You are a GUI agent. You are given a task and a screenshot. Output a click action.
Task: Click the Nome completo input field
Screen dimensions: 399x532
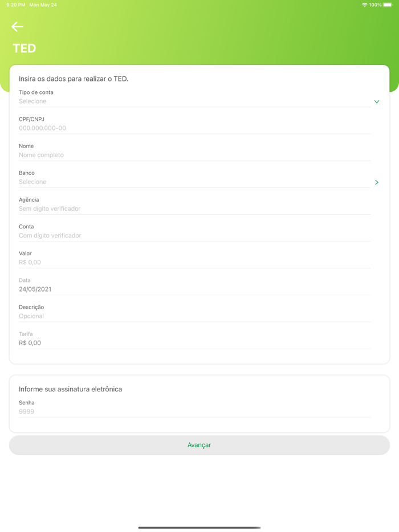pyautogui.click(x=194, y=155)
